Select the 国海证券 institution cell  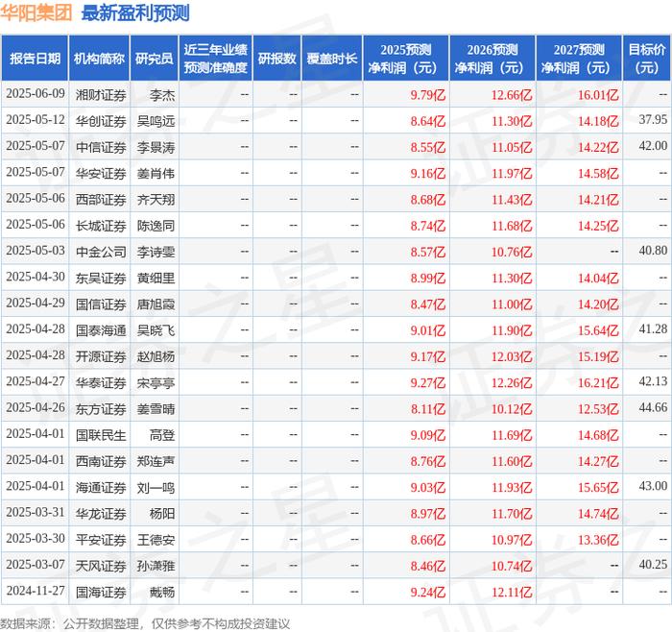(101, 592)
